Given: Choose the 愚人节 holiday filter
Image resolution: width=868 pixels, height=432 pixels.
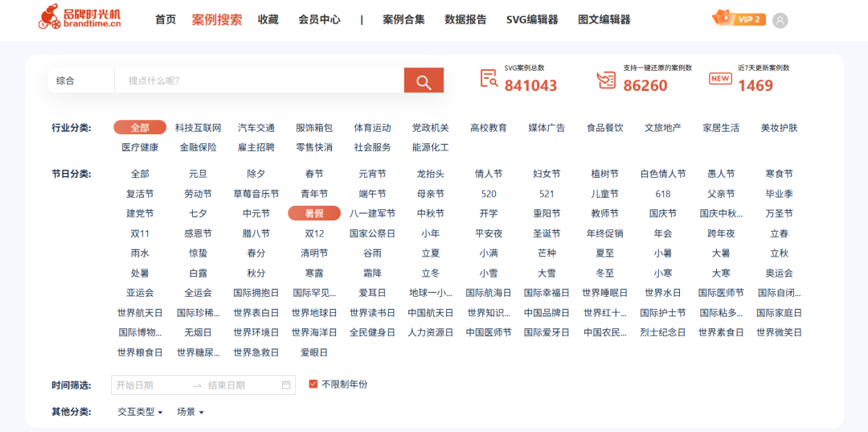Looking at the screenshot, I should [x=721, y=174].
